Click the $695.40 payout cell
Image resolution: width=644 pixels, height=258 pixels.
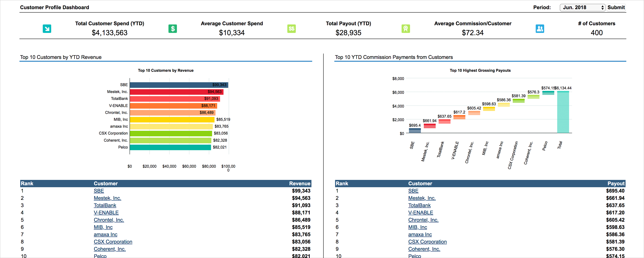615,191
